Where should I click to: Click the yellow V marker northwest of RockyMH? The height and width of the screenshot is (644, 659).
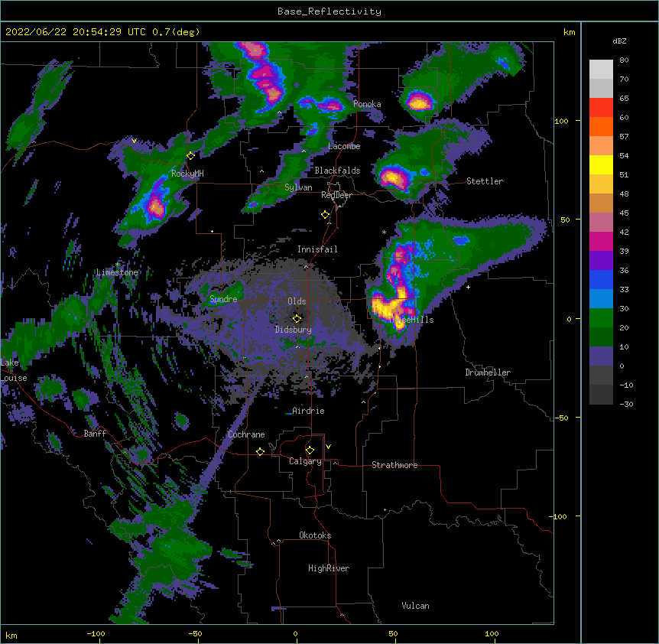[134, 141]
